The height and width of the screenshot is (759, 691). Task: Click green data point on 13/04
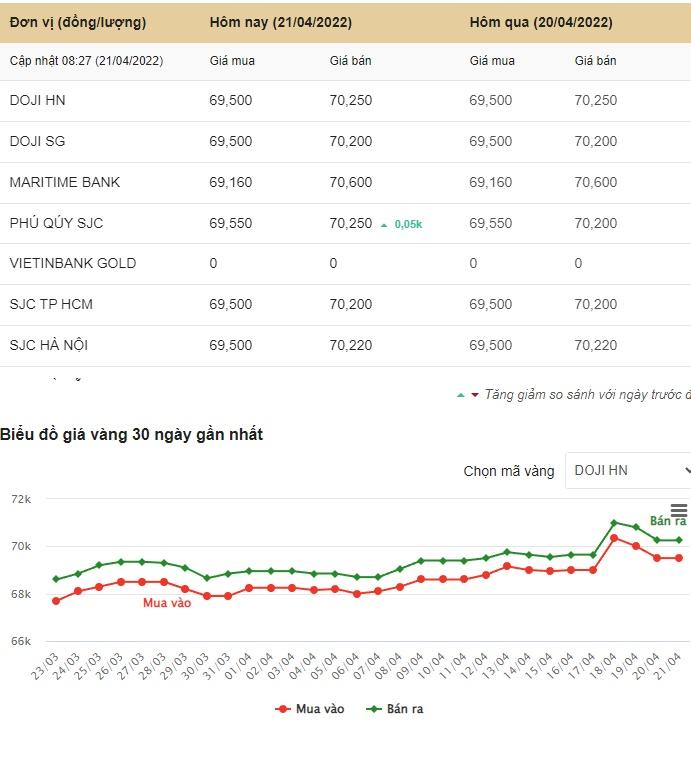(507, 552)
